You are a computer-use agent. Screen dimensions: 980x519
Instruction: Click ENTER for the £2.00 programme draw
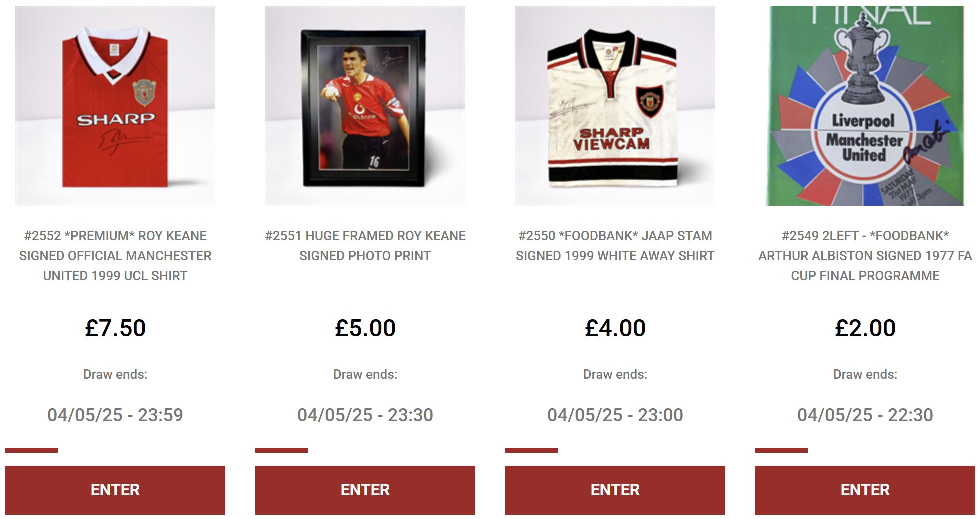pyautogui.click(x=865, y=490)
